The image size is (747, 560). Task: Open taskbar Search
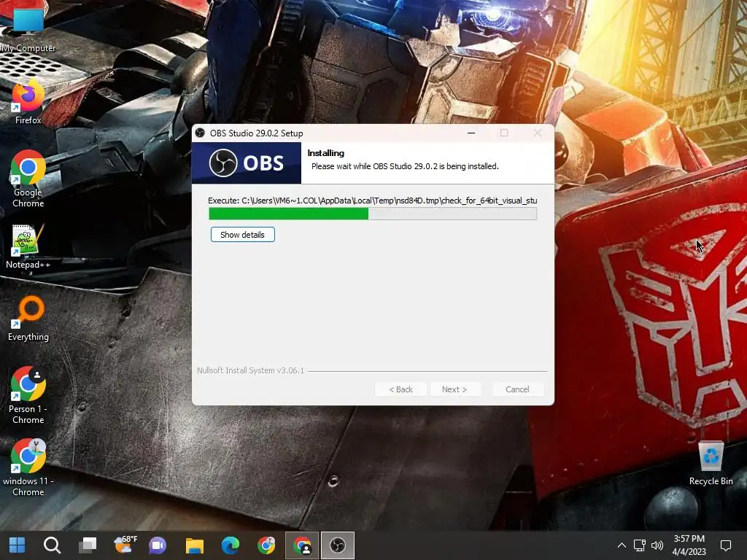coord(52,545)
